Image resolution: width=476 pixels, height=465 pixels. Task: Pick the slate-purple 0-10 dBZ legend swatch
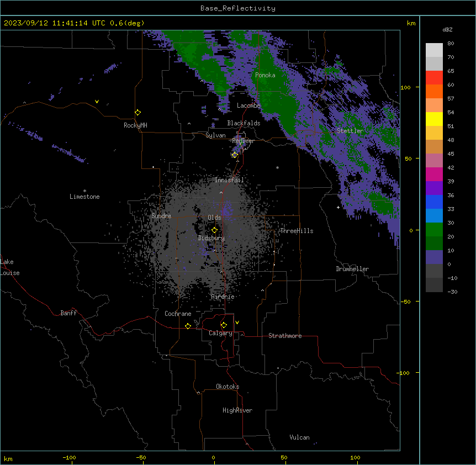[434, 257]
